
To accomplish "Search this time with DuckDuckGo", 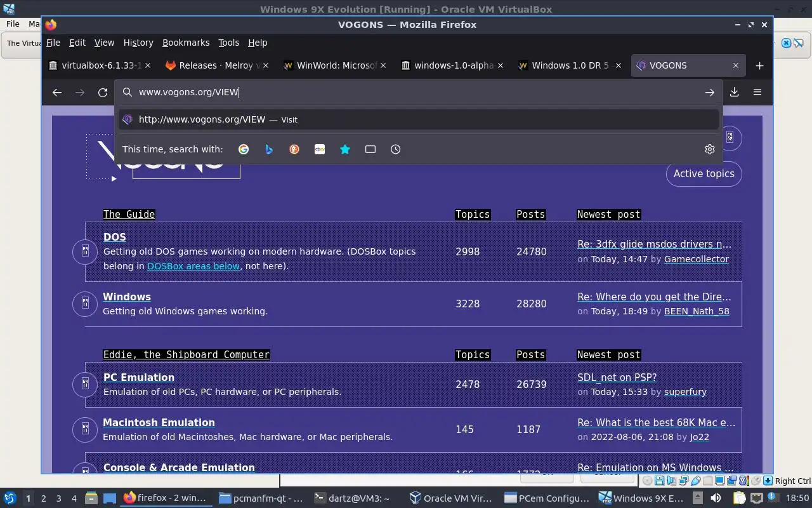I will tap(294, 149).
